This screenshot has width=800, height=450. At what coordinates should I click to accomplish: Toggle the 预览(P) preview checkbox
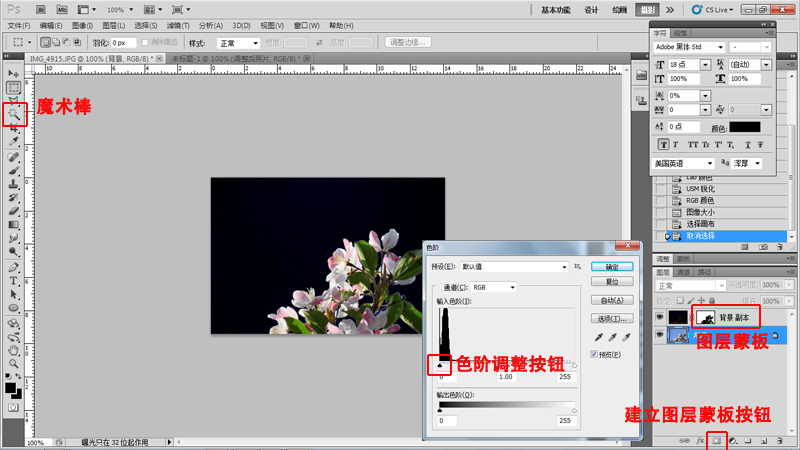tap(595, 355)
